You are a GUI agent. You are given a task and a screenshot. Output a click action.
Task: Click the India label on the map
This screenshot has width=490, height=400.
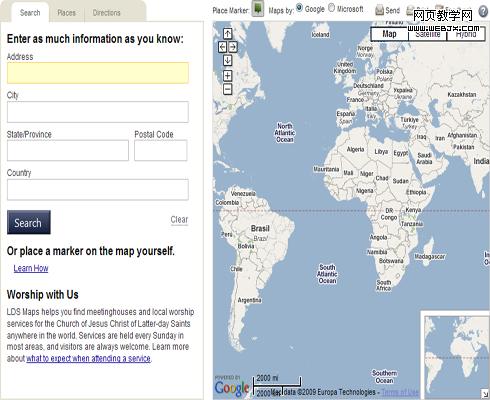click(x=481, y=161)
